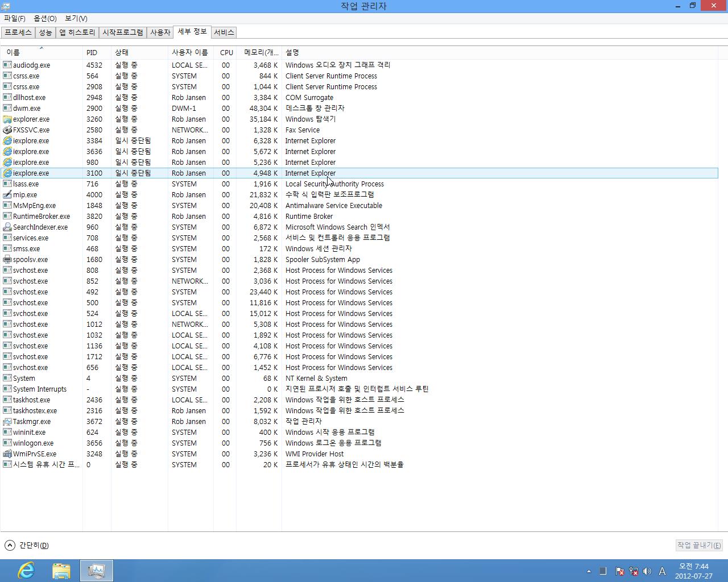Viewport: 728px width, 582px height.
Task: Sort by the 상태 column header
Action: pos(139,52)
